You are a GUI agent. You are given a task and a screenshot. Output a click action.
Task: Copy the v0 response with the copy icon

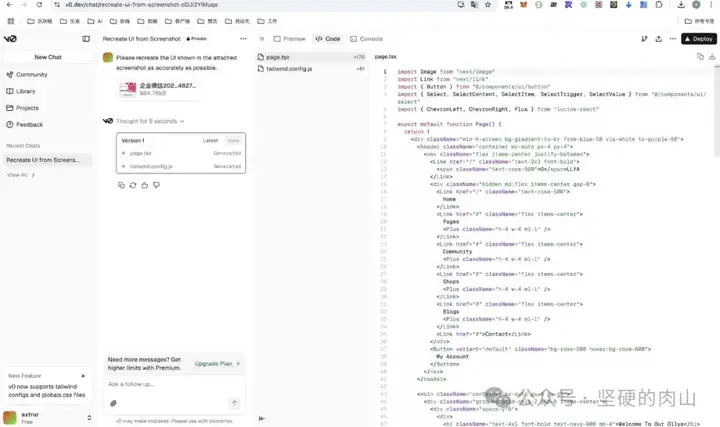click(x=121, y=185)
